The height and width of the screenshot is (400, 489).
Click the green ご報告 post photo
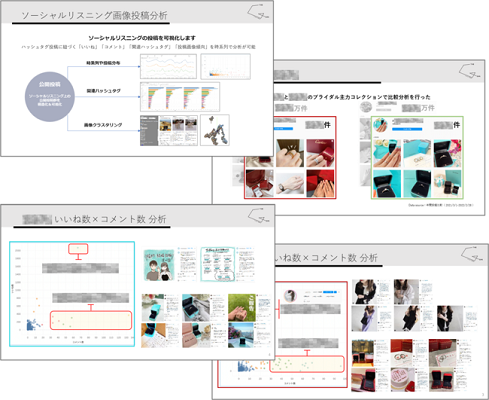coord(242,307)
